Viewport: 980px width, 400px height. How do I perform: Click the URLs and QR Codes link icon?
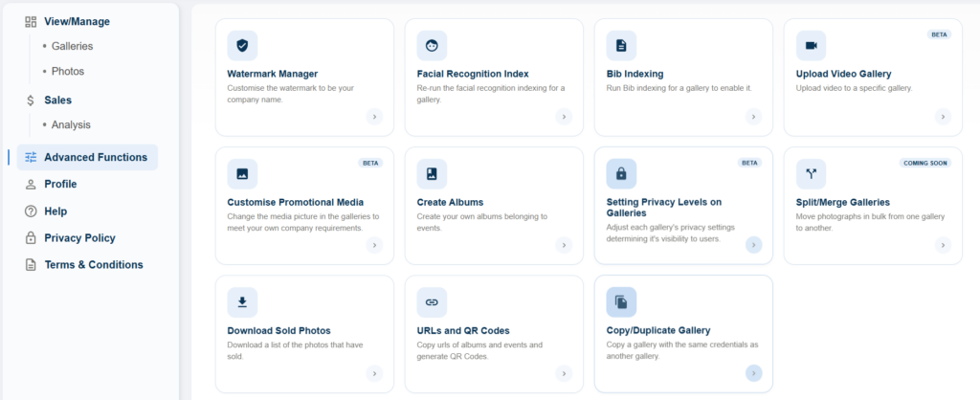(432, 302)
